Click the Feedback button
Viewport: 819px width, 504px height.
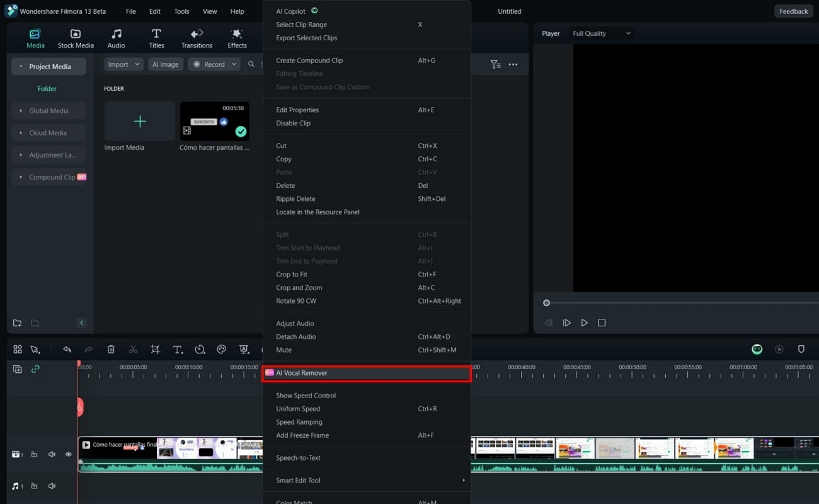(793, 11)
